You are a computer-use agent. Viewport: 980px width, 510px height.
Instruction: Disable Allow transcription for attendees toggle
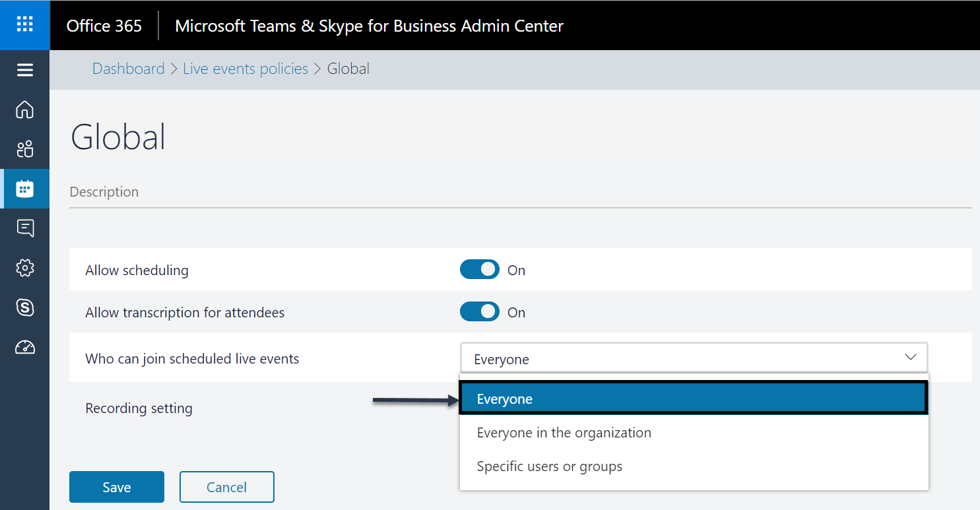480,312
